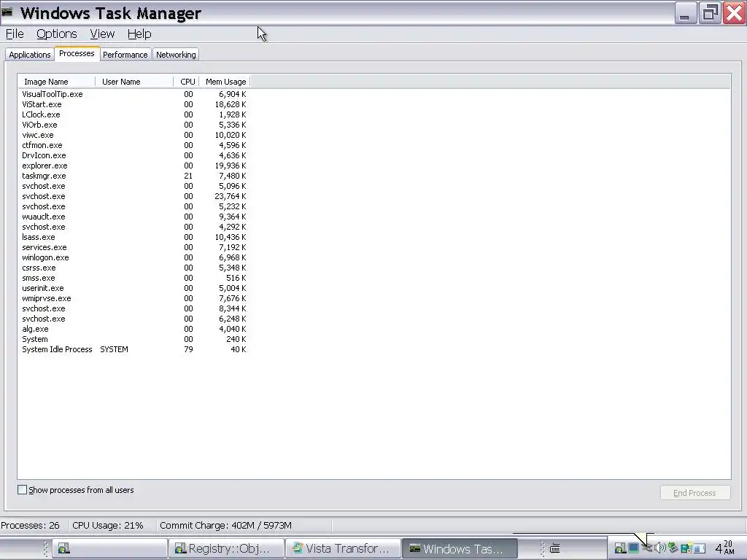Screen dimensions: 747x560
Task: Select the ctfmon.exe process
Action: click(x=134, y=145)
